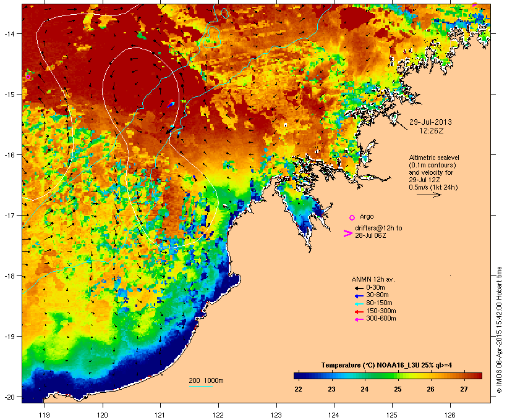Click the latitude axis label -19
Image resolution: width=507 pixels, height=420 pixels.
tap(9, 337)
